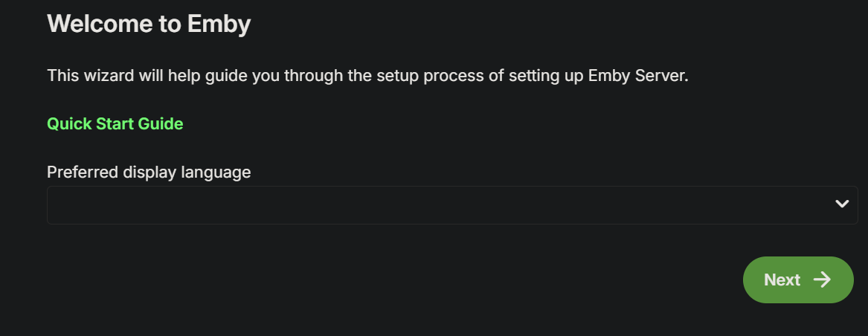Screen dimensions: 868x336
Task: Select the word 'Next' on the green button
Action: point(782,280)
